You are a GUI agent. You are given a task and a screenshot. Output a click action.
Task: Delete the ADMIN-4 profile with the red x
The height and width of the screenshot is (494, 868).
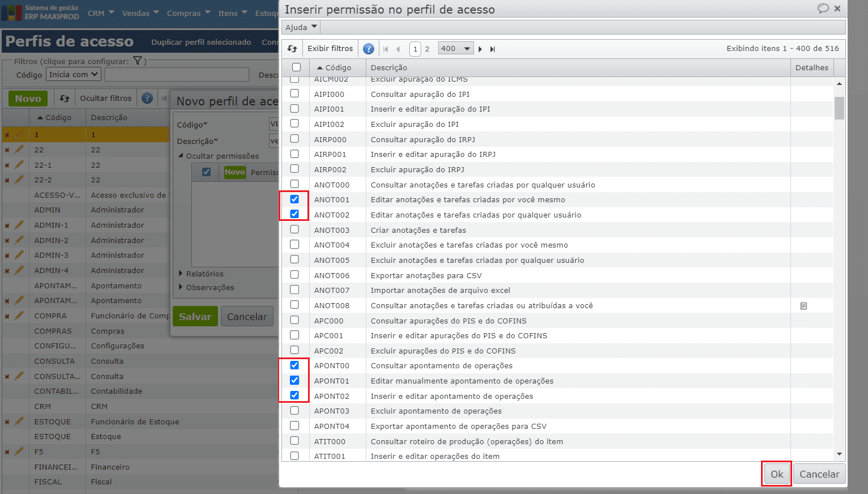click(7, 271)
